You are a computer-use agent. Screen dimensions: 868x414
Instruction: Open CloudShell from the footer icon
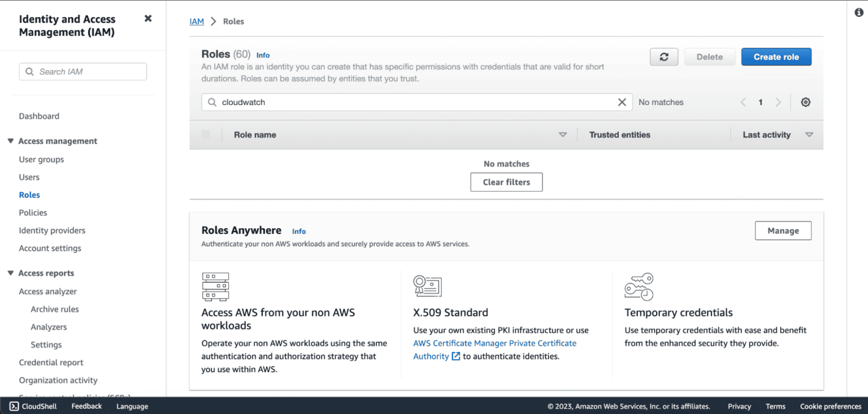point(15,406)
